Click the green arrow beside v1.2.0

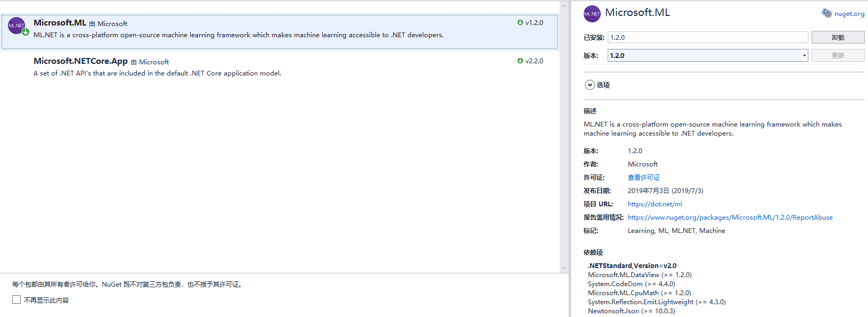point(520,22)
